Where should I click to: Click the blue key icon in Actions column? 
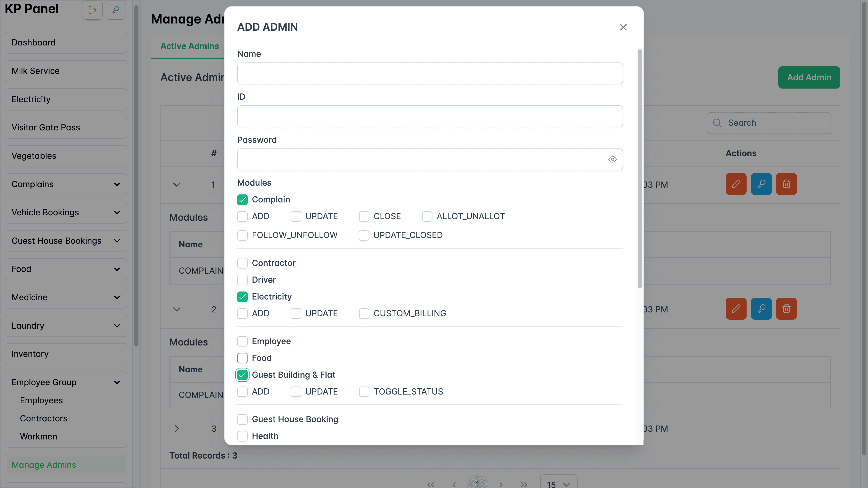(x=761, y=184)
